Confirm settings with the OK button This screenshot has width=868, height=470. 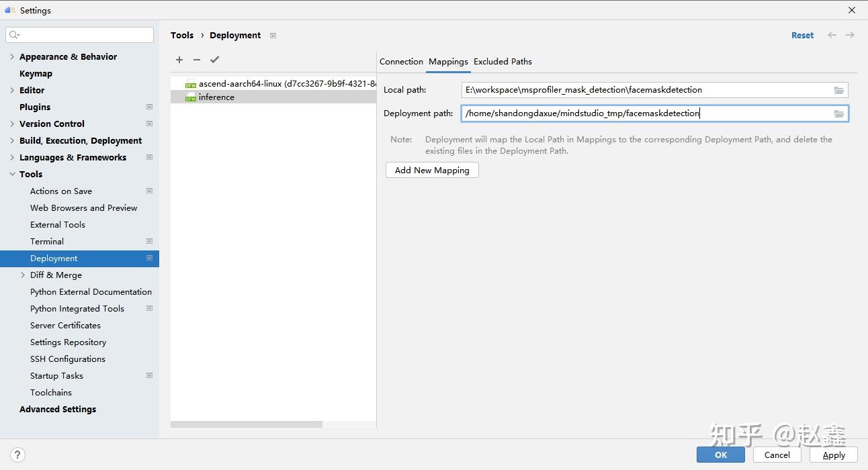721,455
